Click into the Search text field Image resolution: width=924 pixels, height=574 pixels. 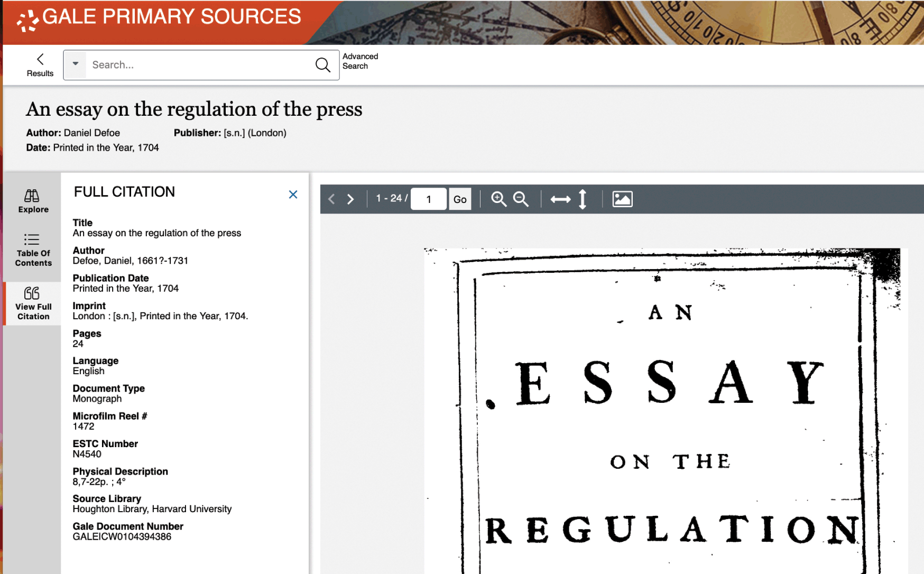(201, 65)
